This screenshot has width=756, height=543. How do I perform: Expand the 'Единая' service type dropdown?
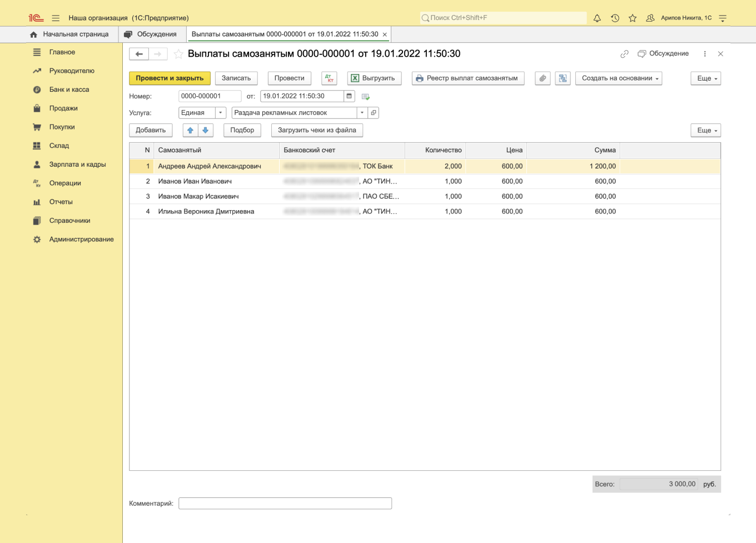(x=221, y=113)
